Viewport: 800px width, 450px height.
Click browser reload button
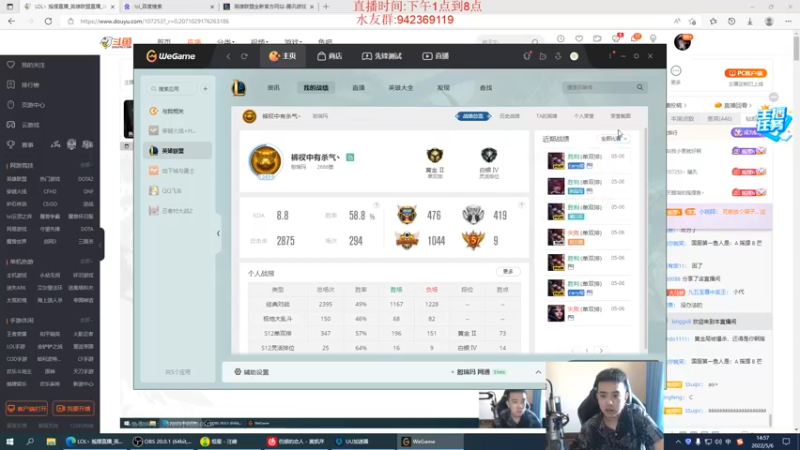coord(48,21)
